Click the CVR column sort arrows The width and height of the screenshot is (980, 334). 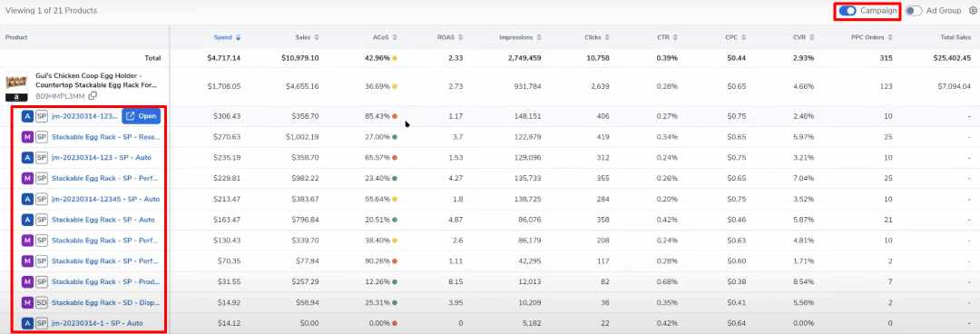coord(812,37)
